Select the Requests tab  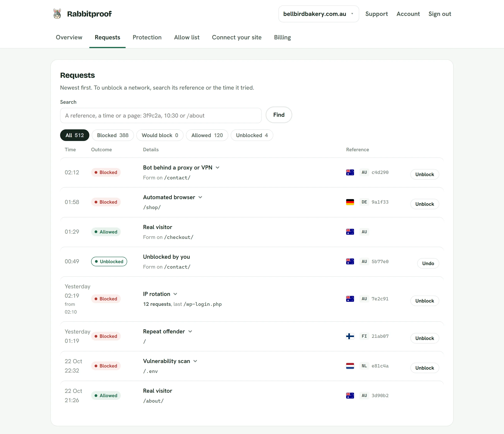[x=107, y=37]
